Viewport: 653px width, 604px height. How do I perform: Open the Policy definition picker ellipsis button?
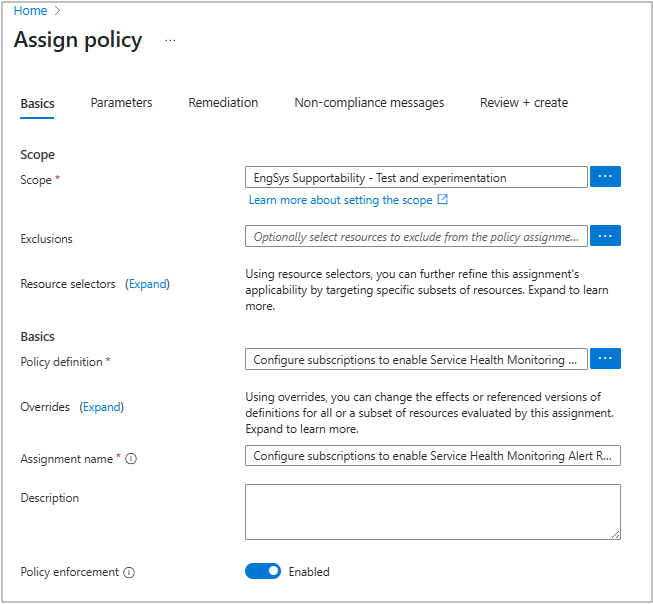pos(605,358)
